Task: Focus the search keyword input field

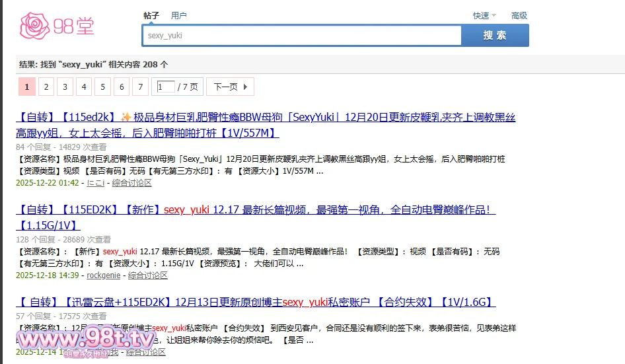Action: (x=301, y=36)
